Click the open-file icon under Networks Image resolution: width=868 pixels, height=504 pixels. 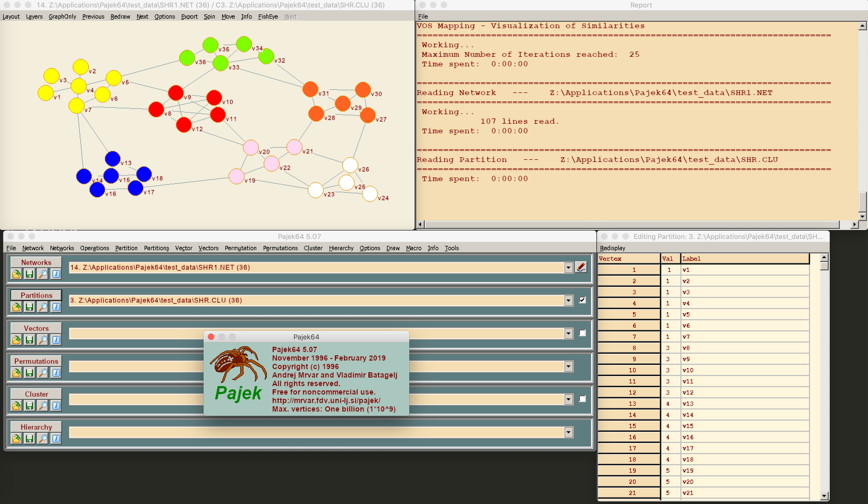[x=16, y=274]
